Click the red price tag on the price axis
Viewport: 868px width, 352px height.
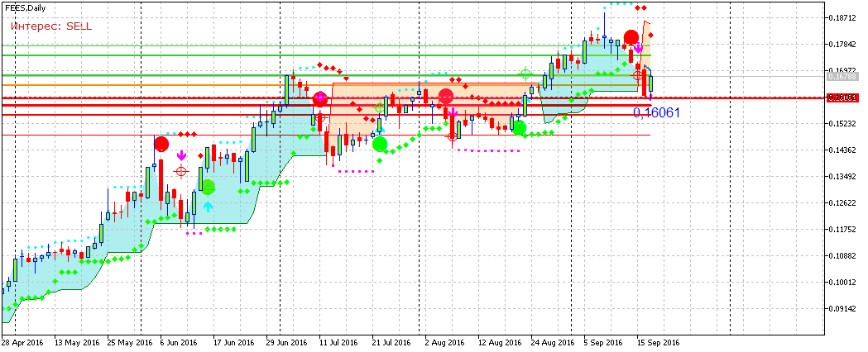pyautogui.click(x=843, y=98)
